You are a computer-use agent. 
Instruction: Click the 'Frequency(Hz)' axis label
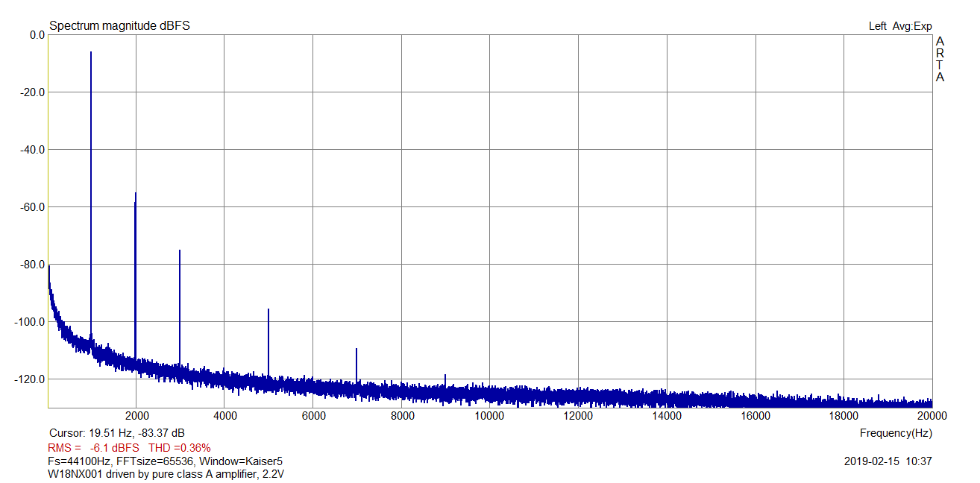[896, 433]
